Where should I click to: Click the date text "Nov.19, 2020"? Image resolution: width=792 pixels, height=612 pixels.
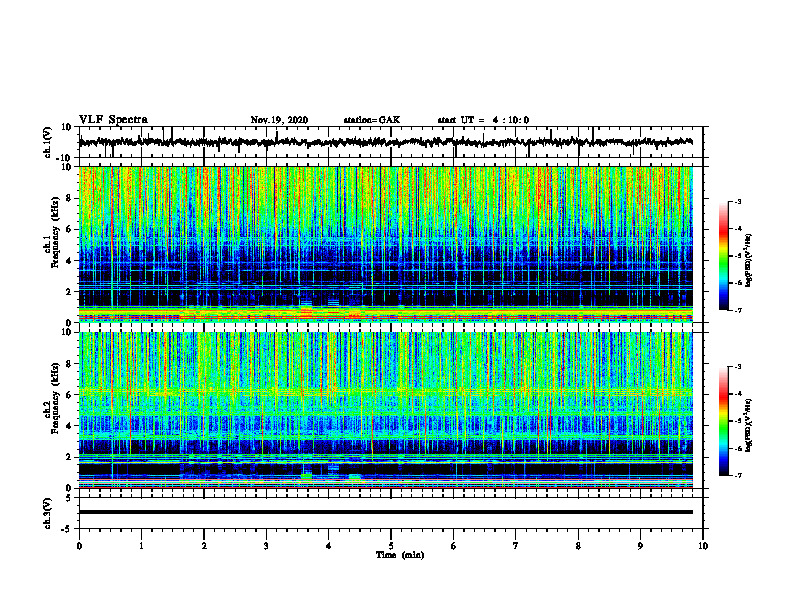[x=279, y=120]
